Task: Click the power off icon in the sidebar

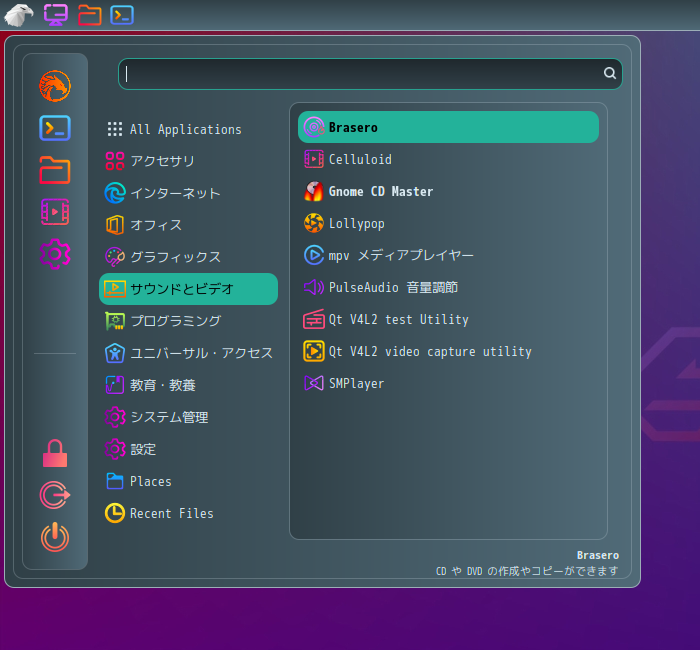Action: (55, 537)
